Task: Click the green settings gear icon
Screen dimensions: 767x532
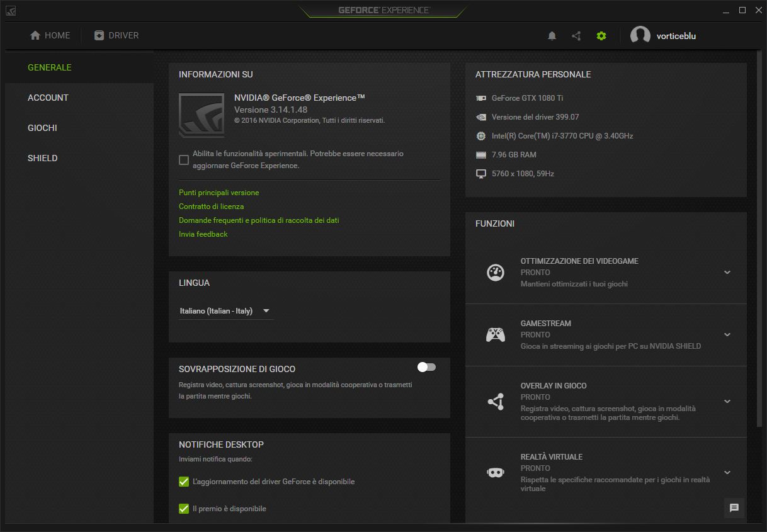Action: coord(601,36)
